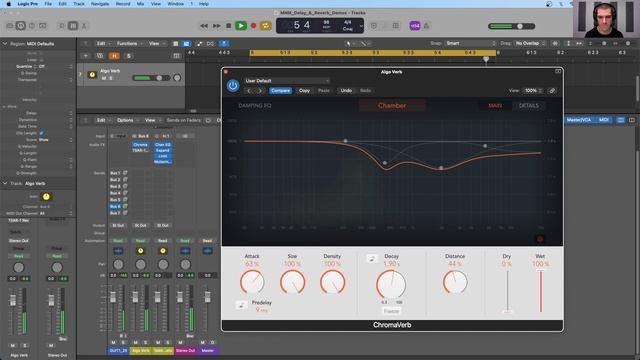The image size is (640, 360).
Task: Click the purple tuner count-in button
Action: [x=415, y=26]
